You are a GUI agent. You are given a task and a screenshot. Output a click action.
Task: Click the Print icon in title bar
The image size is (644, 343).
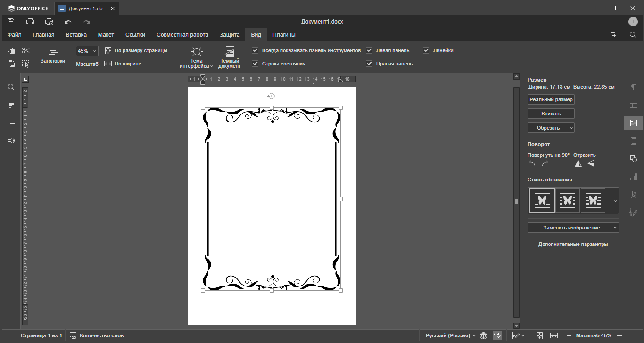pyautogui.click(x=30, y=22)
